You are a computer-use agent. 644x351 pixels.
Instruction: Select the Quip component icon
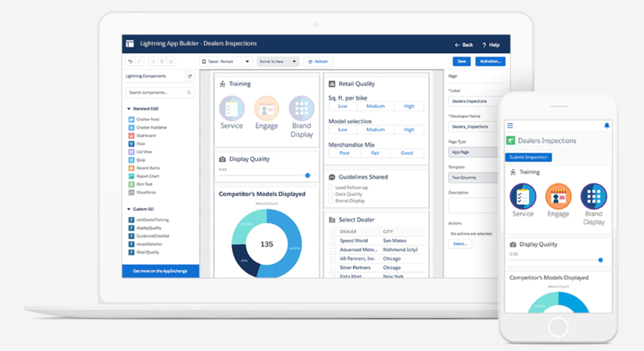coord(131,160)
